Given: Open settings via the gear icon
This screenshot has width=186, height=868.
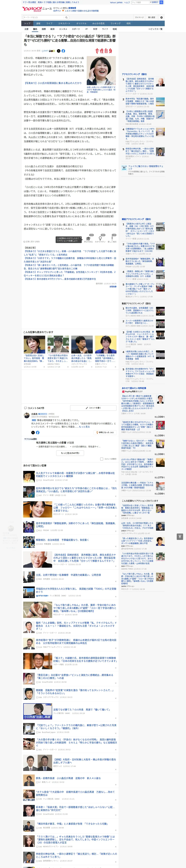Looking at the screenshot, I should click(x=161, y=17).
